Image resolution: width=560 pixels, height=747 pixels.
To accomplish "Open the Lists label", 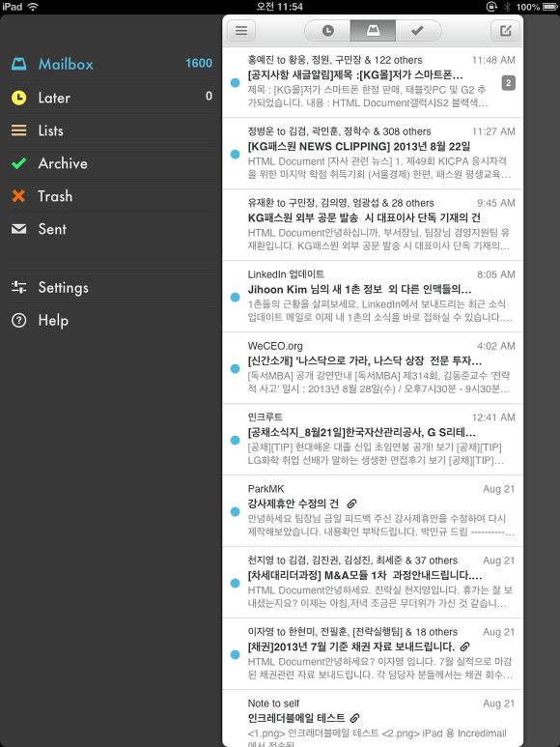I will point(50,130).
